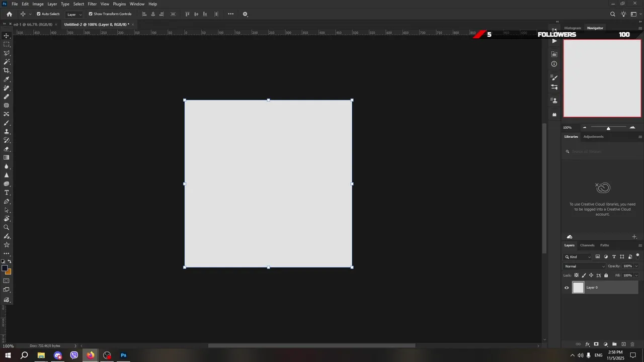644x362 pixels.
Task: Select the Hand tool
Action: point(7,219)
